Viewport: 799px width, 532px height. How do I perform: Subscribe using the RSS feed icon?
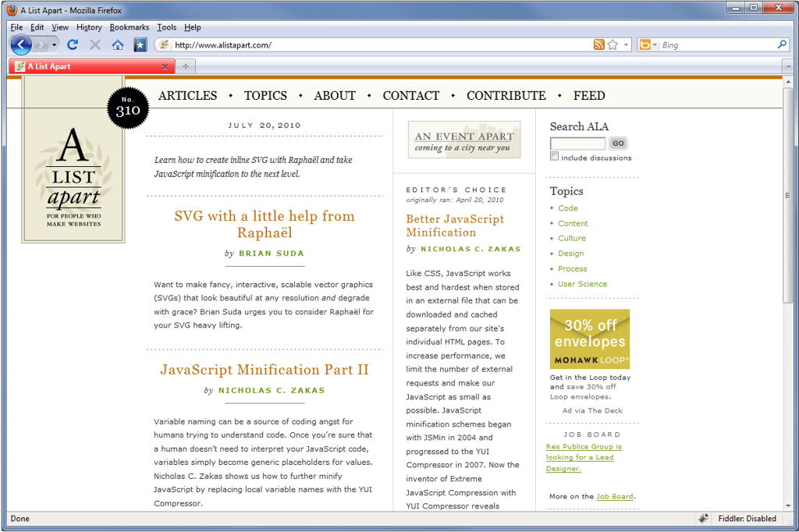point(598,44)
